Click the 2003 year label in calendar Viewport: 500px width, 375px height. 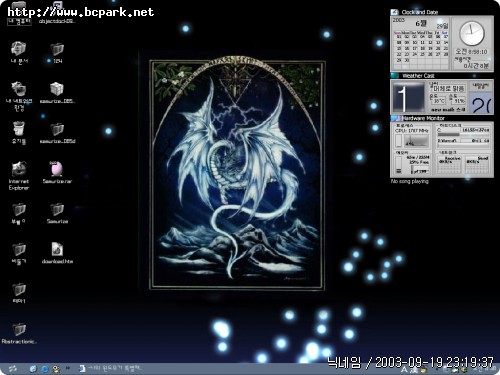[x=399, y=20]
